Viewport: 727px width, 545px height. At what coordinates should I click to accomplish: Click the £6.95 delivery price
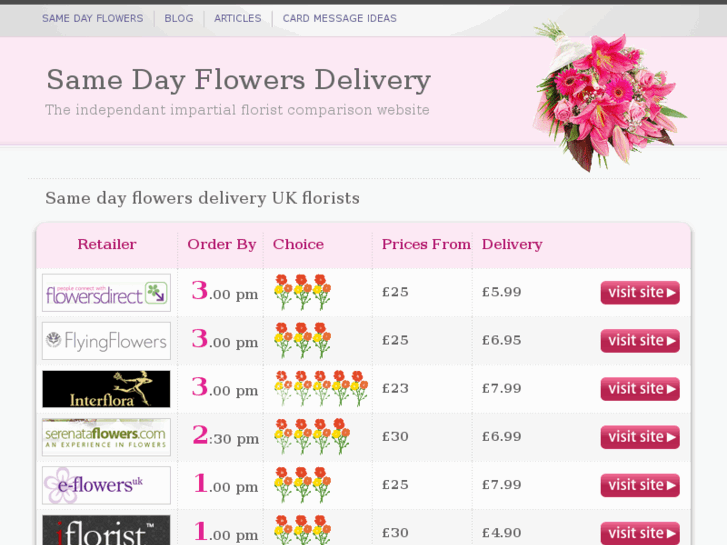pos(502,340)
